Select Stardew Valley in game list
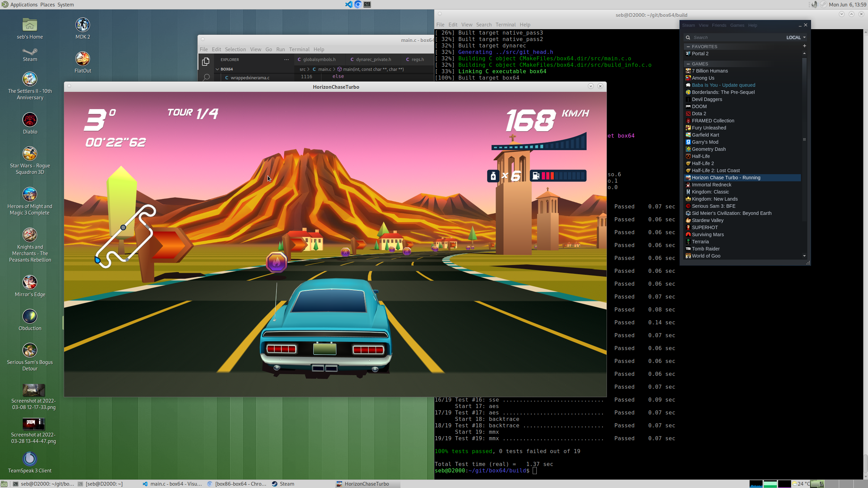 point(743,220)
